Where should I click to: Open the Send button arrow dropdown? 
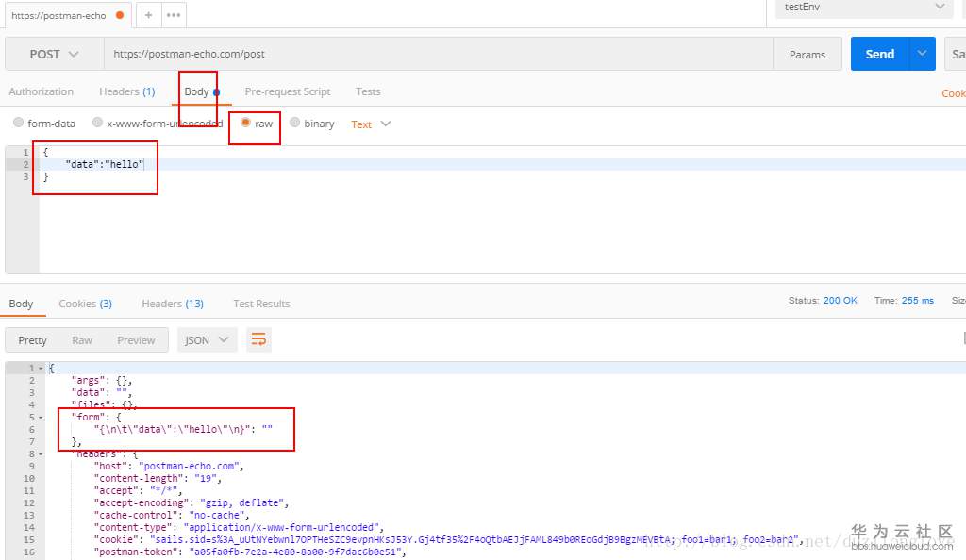click(922, 54)
